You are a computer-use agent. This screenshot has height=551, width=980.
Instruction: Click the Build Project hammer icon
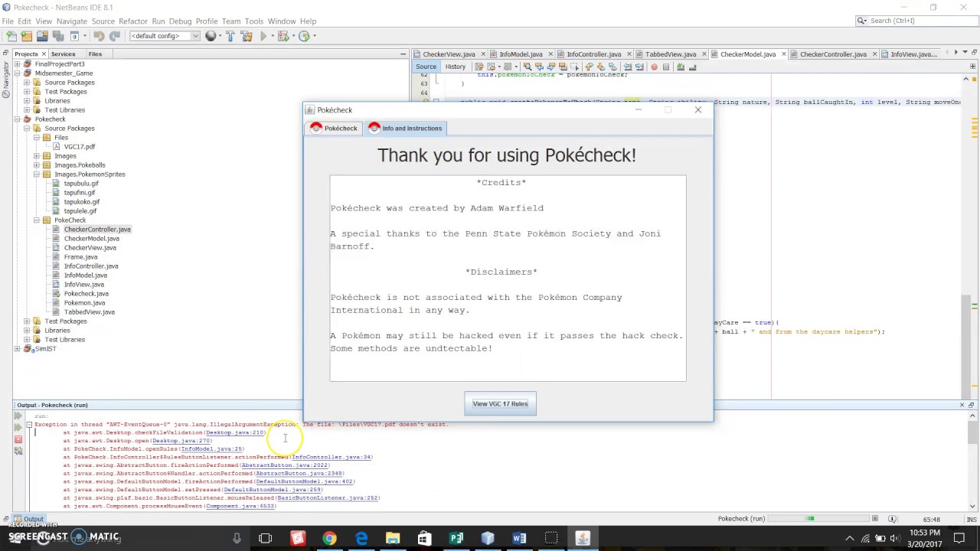tap(230, 36)
